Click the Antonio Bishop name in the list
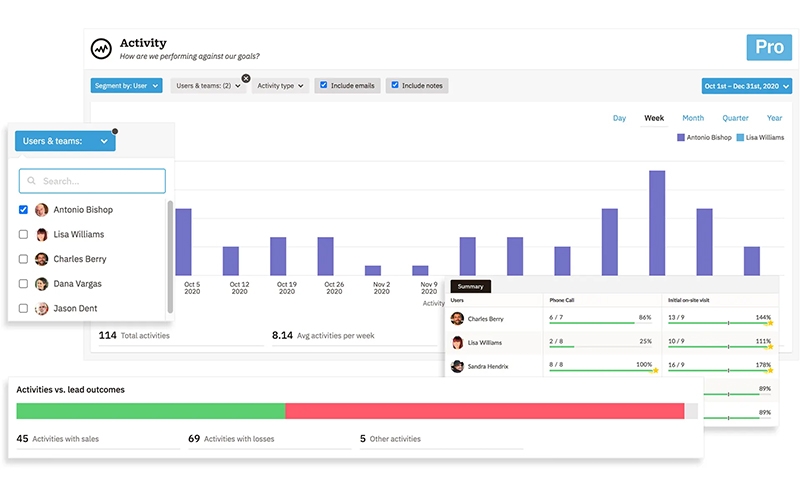800x500 pixels. click(x=83, y=210)
